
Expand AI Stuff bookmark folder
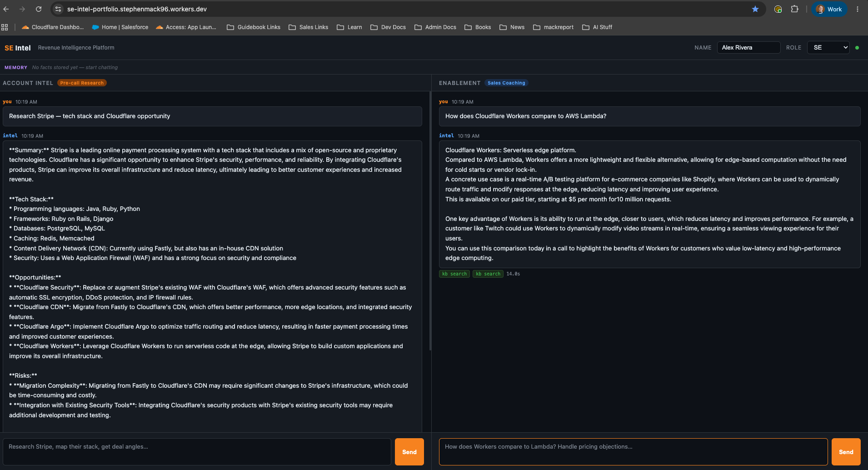pos(597,27)
